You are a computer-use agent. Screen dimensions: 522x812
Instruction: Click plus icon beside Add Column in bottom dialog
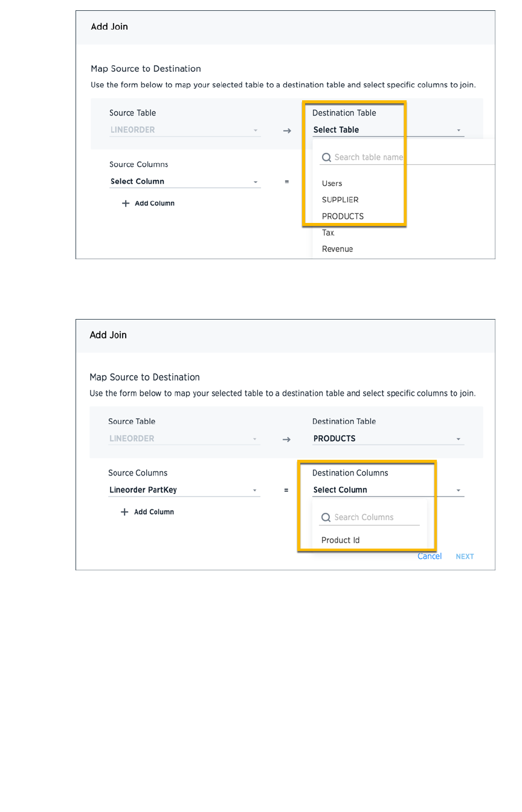(x=124, y=512)
